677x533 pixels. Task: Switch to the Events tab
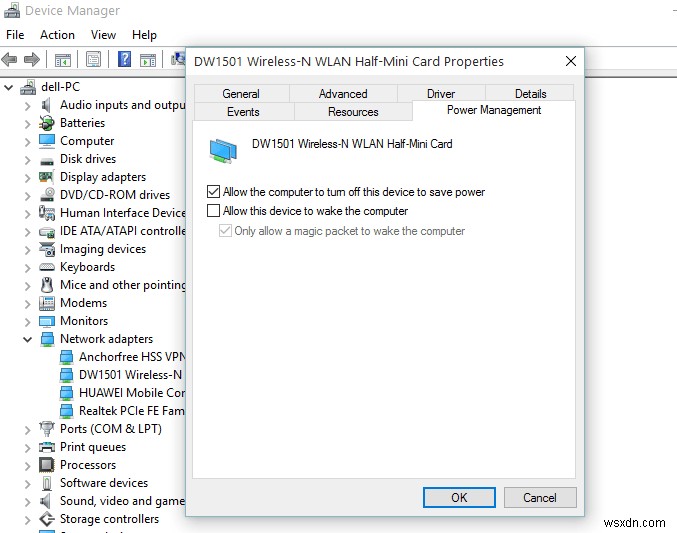click(244, 111)
